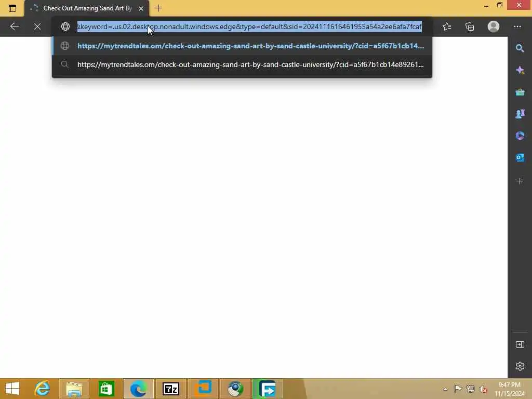
Task: Open the orange square taskbar app
Action: [x=203, y=389]
